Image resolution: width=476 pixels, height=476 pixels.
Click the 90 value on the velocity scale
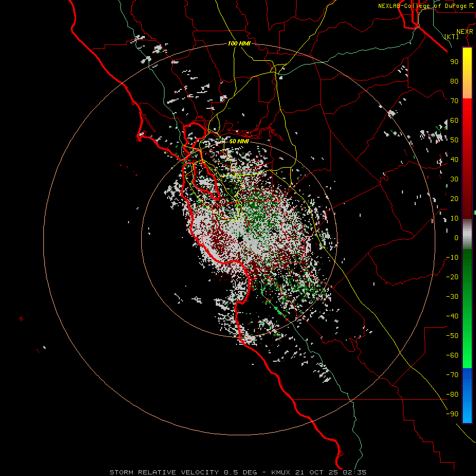point(454,62)
